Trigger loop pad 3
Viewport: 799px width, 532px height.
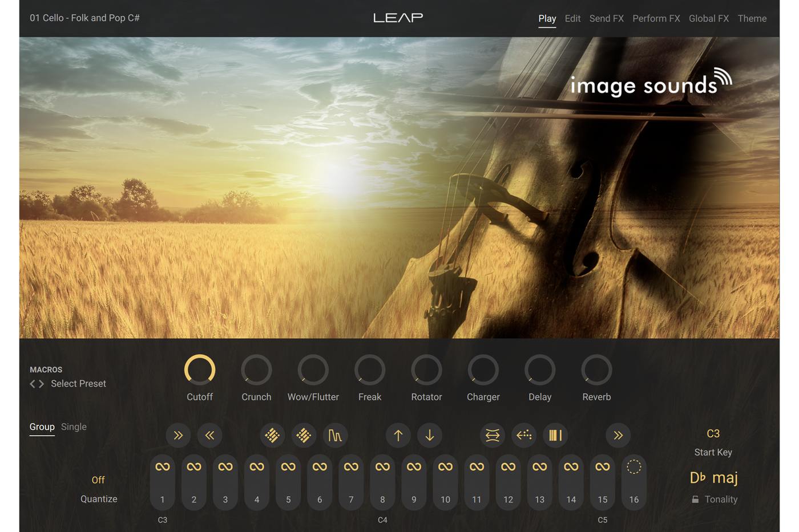(x=225, y=482)
